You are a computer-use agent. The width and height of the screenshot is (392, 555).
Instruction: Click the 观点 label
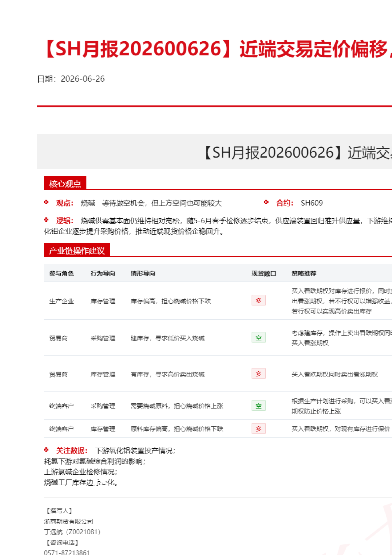coord(65,203)
